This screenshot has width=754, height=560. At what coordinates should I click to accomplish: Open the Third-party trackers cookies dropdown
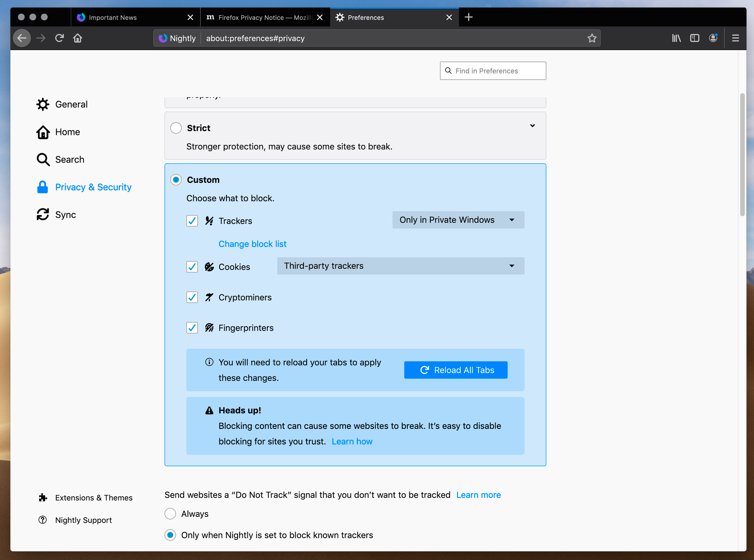point(400,266)
